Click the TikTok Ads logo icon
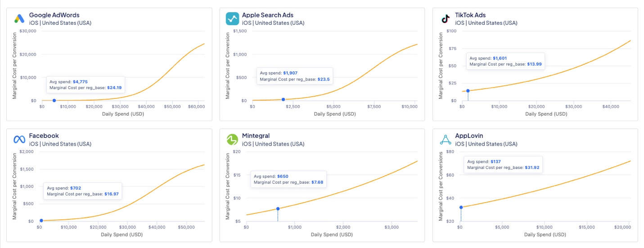Viewport: 644px width, 248px height. click(445, 18)
